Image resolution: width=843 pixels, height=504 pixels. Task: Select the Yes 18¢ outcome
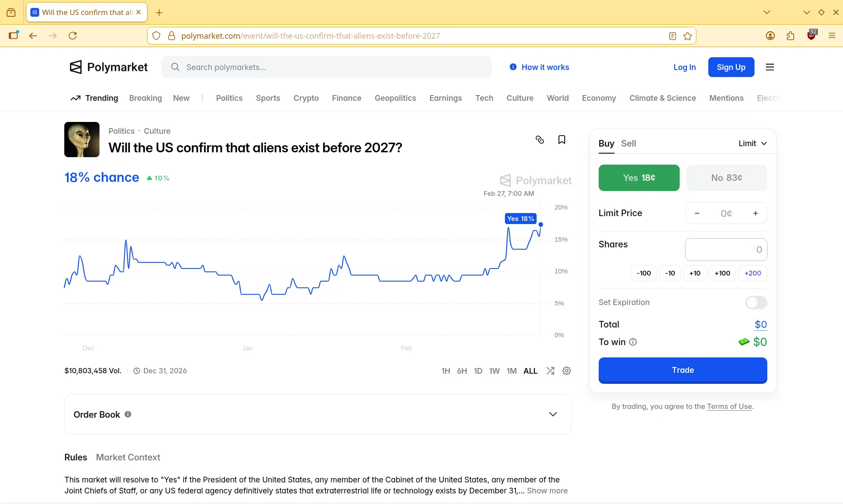639,178
